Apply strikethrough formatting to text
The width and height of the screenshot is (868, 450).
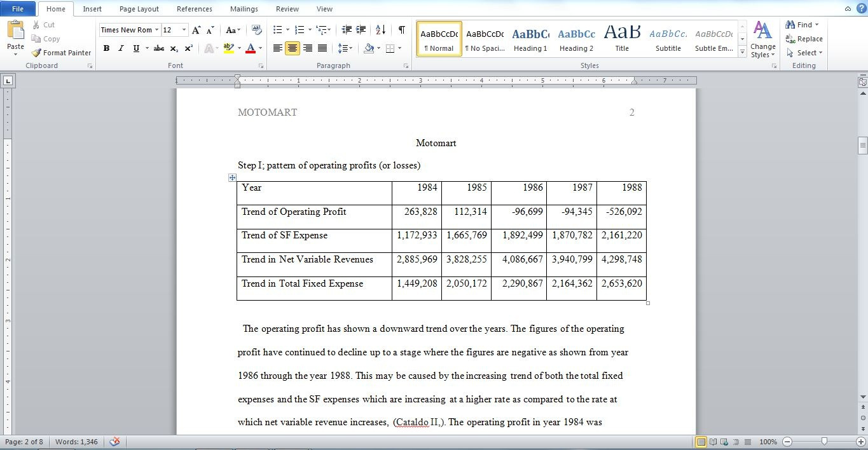(x=159, y=48)
